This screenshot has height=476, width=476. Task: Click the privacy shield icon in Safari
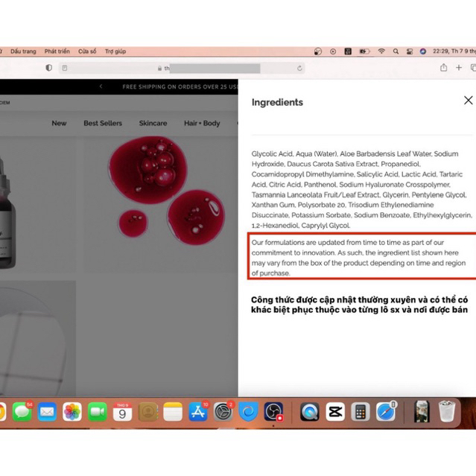click(49, 68)
